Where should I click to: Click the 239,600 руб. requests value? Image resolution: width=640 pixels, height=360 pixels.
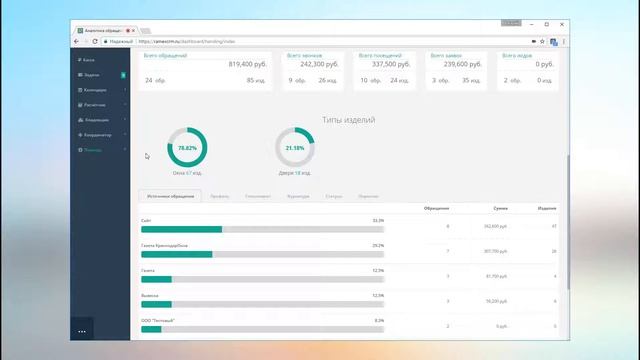coord(463,64)
